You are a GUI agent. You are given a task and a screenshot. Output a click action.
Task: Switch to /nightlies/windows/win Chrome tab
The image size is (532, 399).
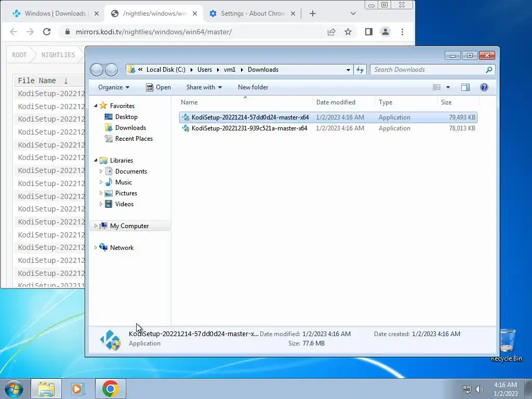click(x=155, y=14)
